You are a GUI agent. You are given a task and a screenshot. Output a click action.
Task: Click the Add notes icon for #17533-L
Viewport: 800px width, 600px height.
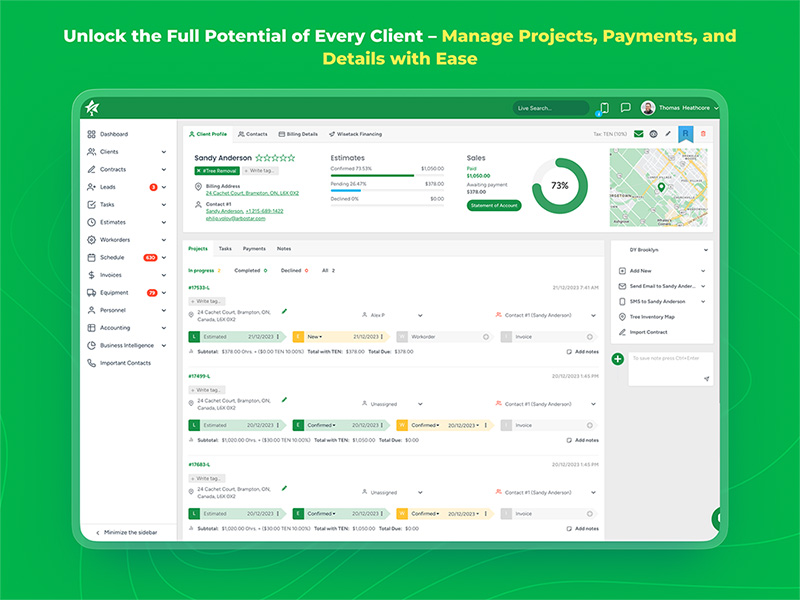569,352
